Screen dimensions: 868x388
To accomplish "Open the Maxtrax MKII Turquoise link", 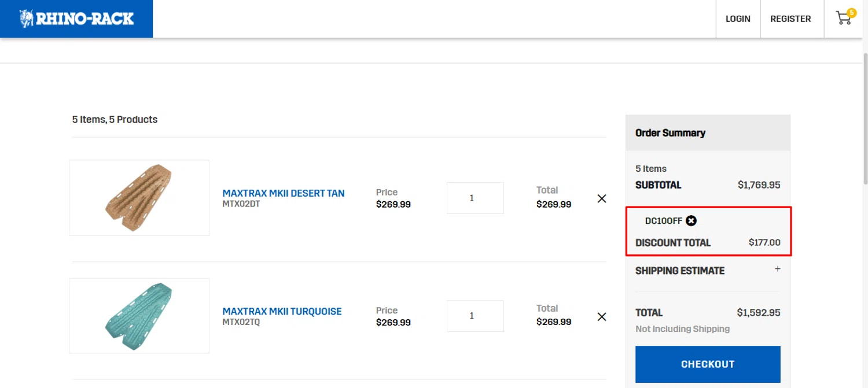I will point(282,311).
